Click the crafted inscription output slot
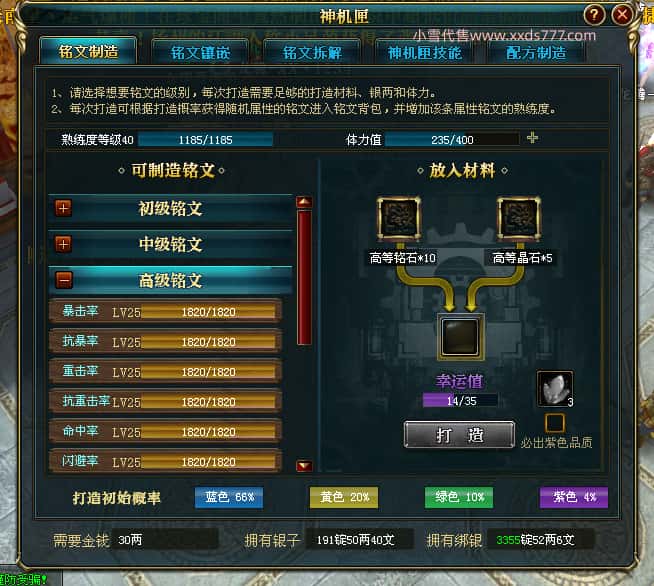 click(x=460, y=337)
